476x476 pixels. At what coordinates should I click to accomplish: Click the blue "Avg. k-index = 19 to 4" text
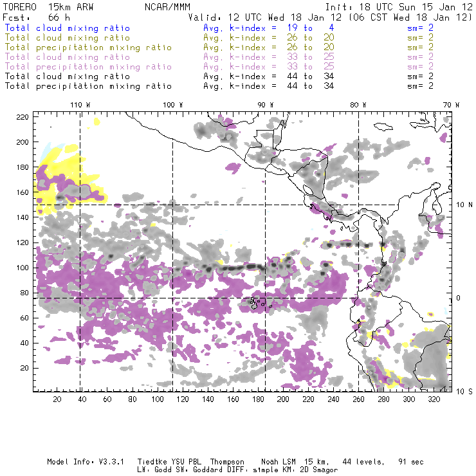(269, 28)
